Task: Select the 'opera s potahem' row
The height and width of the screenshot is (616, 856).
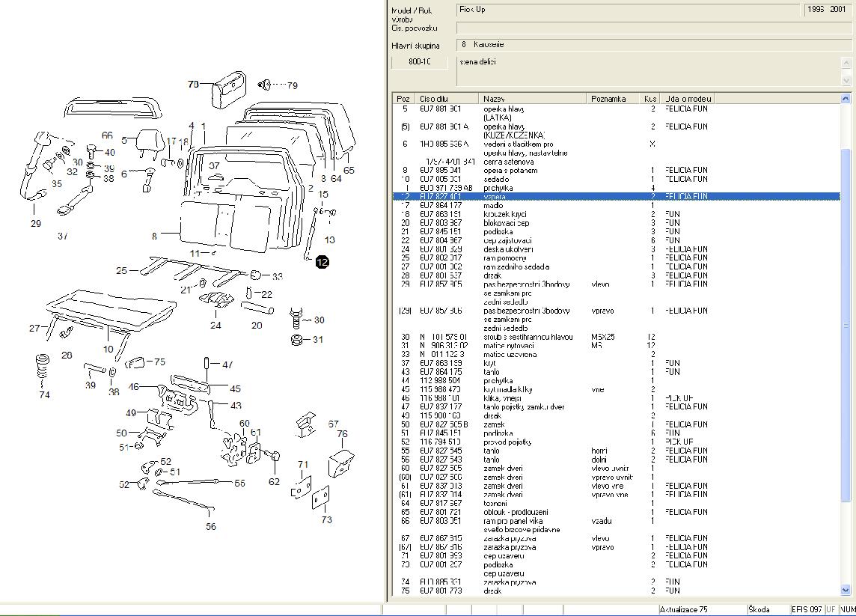Action: pyautogui.click(x=617, y=171)
